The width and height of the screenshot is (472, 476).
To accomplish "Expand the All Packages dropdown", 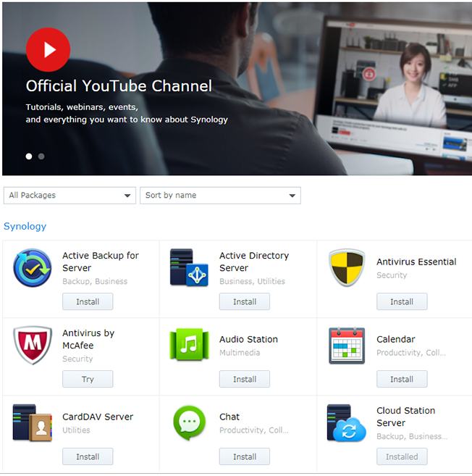I will tap(69, 196).
